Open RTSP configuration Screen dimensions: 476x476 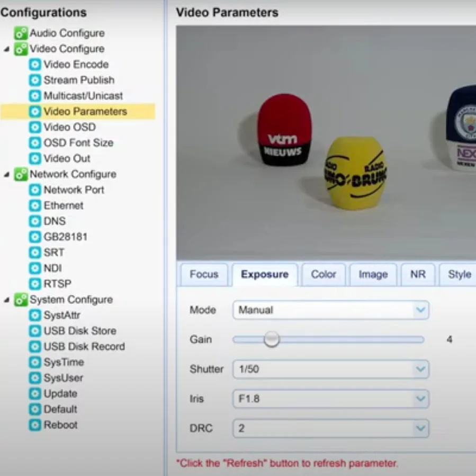click(58, 284)
